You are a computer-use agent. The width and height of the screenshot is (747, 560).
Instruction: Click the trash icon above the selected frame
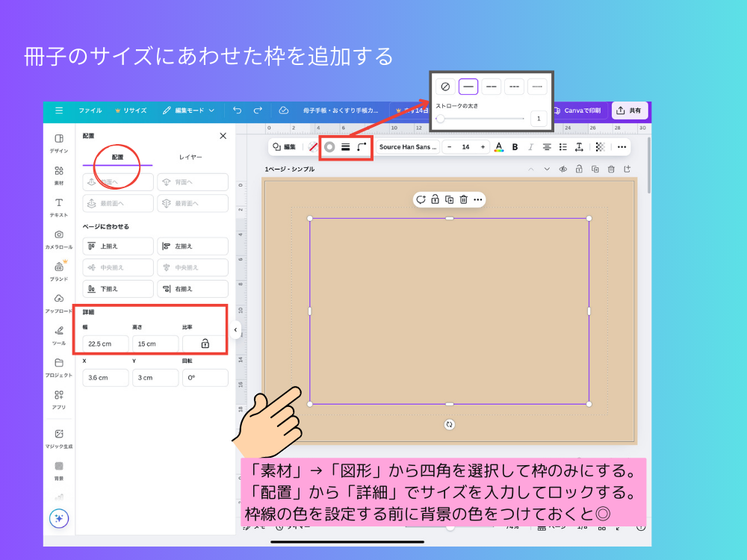coord(462,199)
